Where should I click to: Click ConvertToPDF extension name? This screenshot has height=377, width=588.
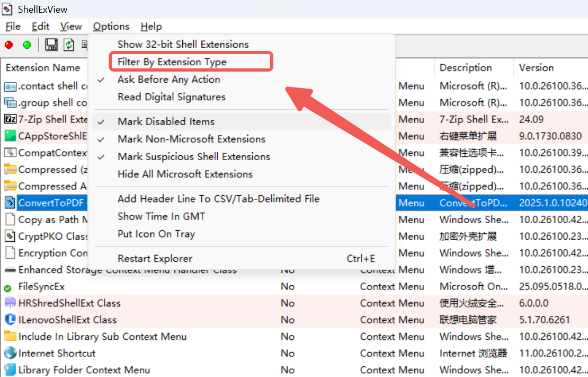click(51, 203)
